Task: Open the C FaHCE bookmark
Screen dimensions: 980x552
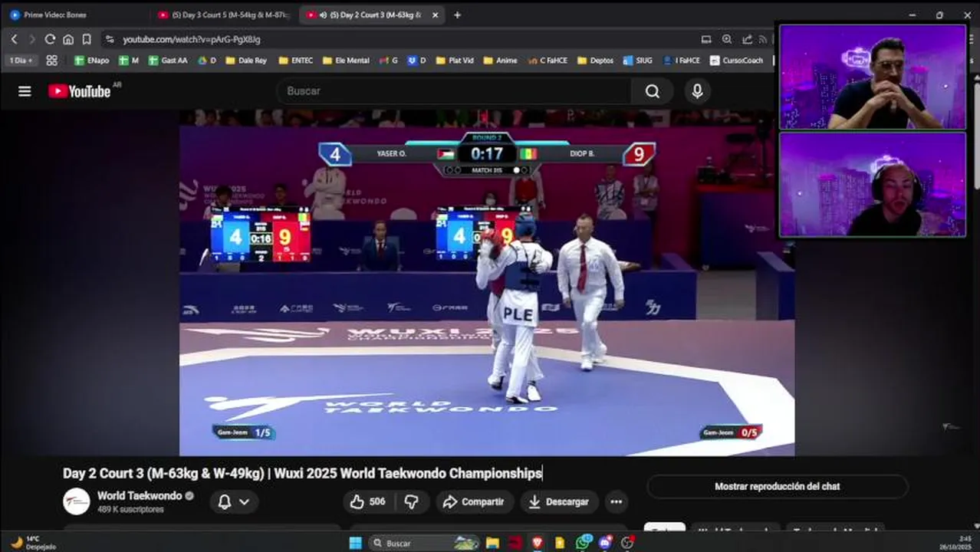Action: coord(548,60)
